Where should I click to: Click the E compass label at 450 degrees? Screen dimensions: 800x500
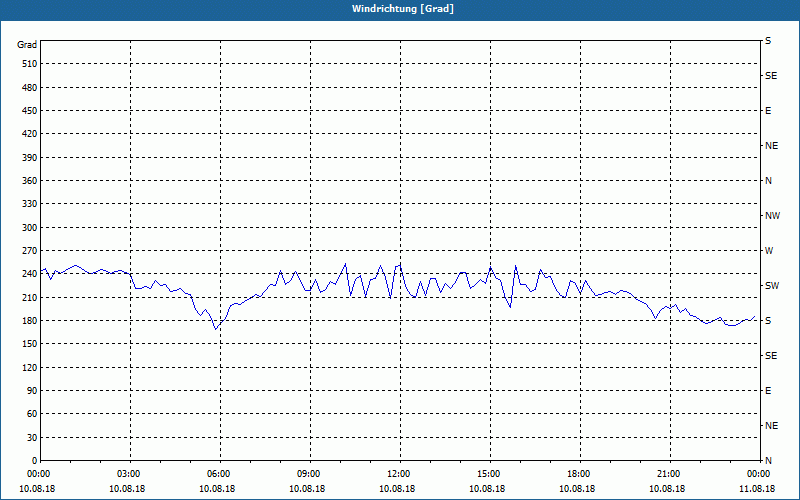(768, 111)
